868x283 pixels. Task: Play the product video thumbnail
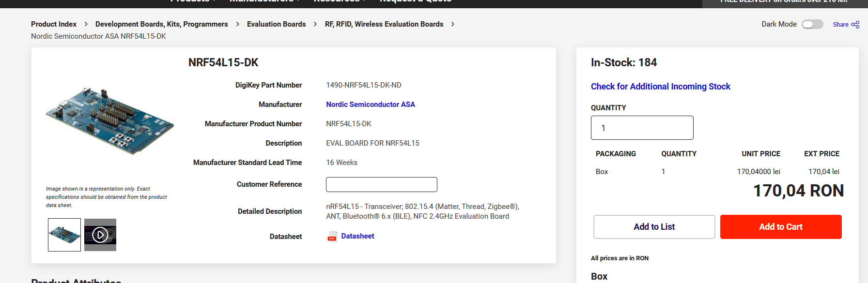click(100, 235)
